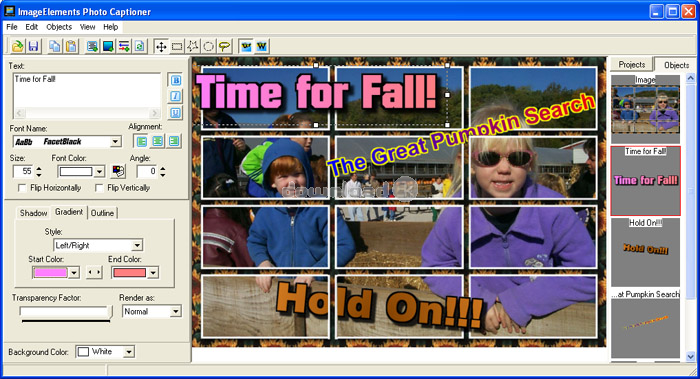
Task: Select the lasso selection tool
Action: [225, 46]
